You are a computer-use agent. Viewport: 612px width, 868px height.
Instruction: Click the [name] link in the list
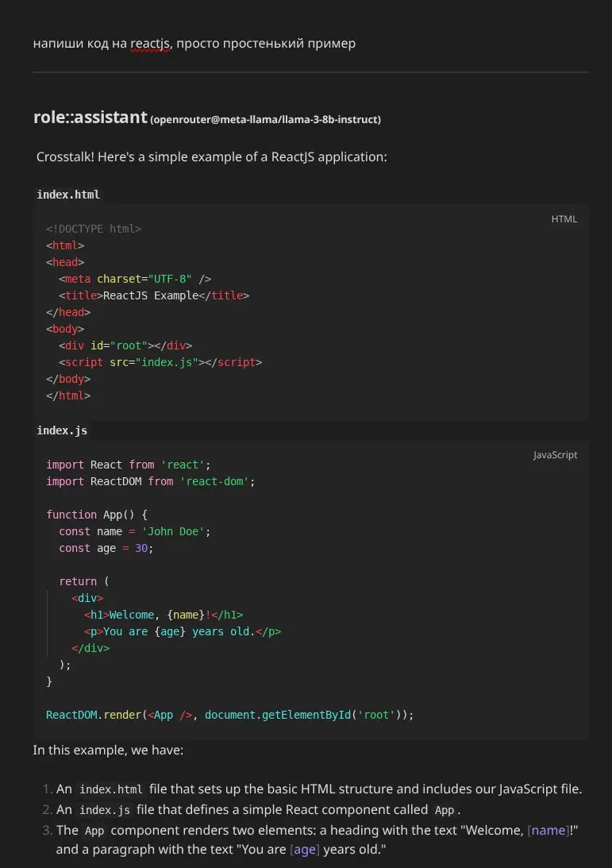tap(548, 830)
